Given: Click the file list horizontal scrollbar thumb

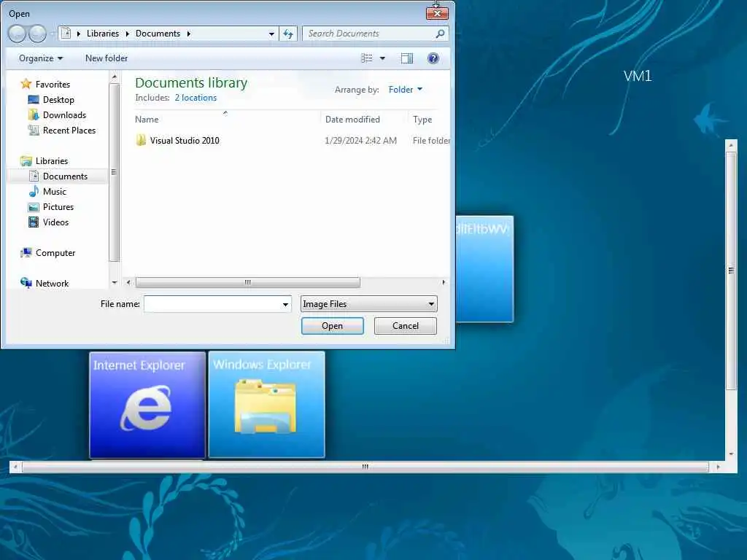Looking at the screenshot, I should point(248,282).
